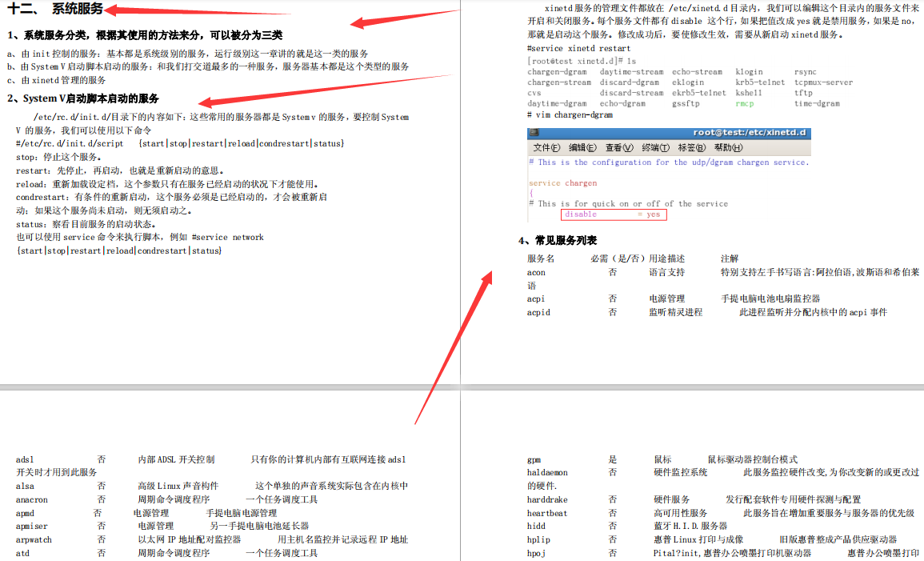Click file name cvs in listing
Screen dimensions: 924x561
[534, 93]
